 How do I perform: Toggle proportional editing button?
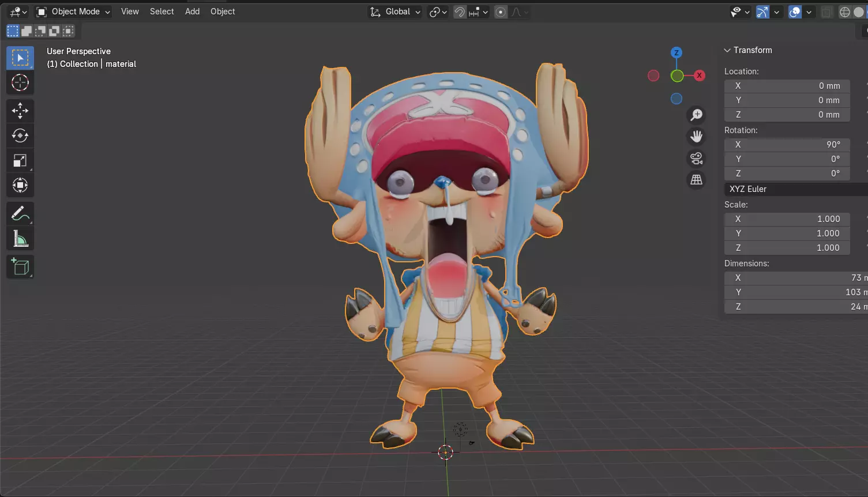501,12
